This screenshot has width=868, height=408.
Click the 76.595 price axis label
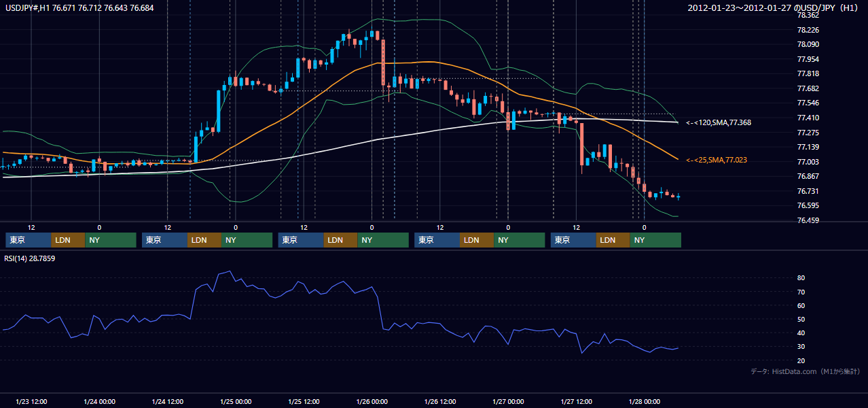808,205
